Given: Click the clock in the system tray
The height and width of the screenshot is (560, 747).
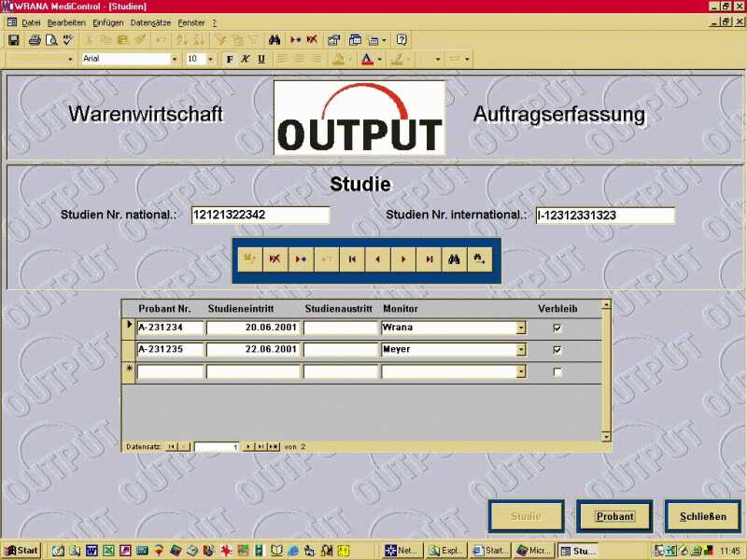Looking at the screenshot, I should pos(729,551).
